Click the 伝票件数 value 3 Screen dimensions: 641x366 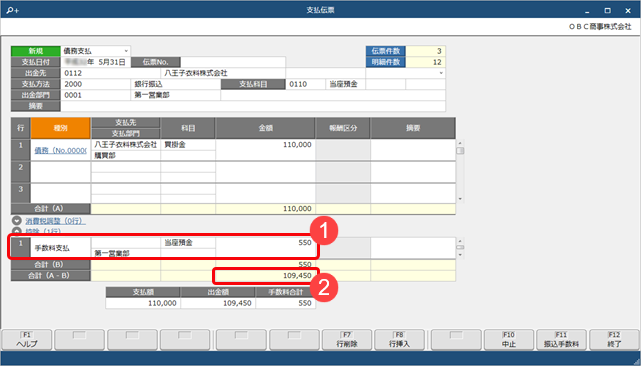(426, 51)
